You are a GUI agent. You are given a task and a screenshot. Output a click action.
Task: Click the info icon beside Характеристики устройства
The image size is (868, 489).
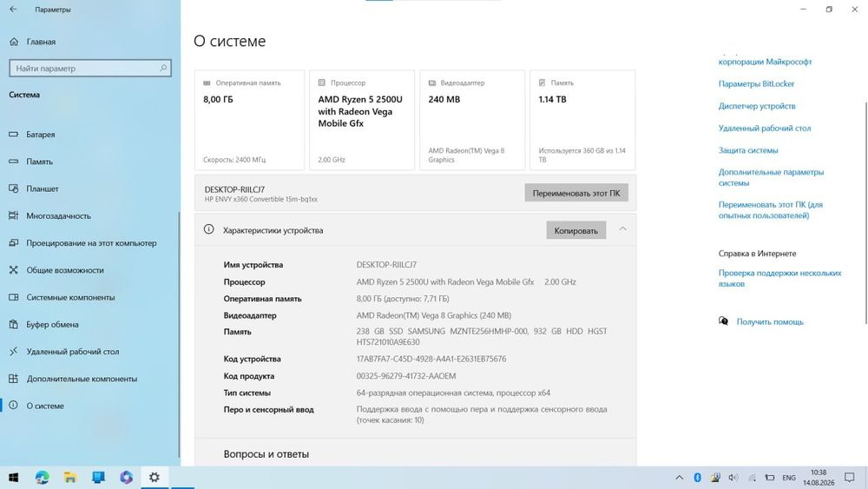click(208, 229)
